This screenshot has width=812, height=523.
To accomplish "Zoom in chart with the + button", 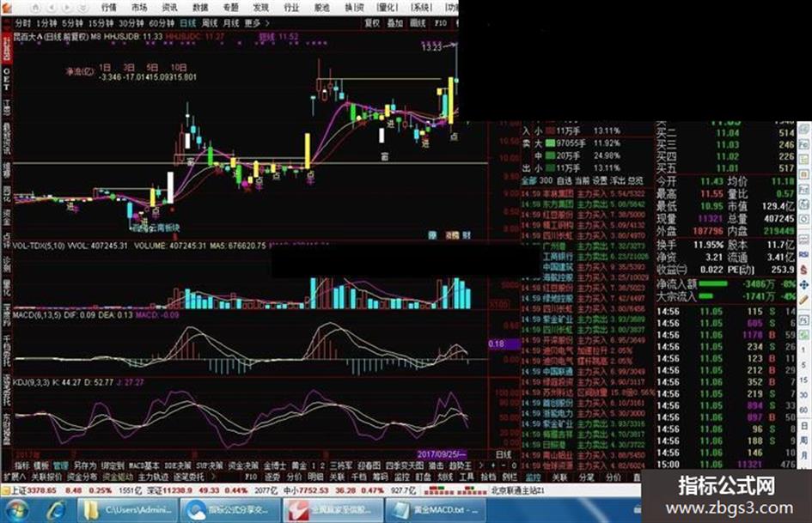I will pyautogui.click(x=492, y=466).
